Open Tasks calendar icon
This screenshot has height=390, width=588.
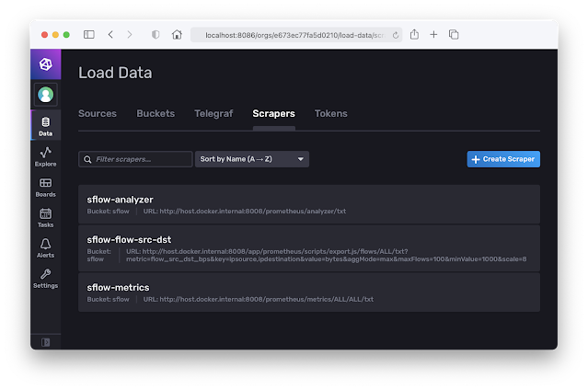pos(45,217)
